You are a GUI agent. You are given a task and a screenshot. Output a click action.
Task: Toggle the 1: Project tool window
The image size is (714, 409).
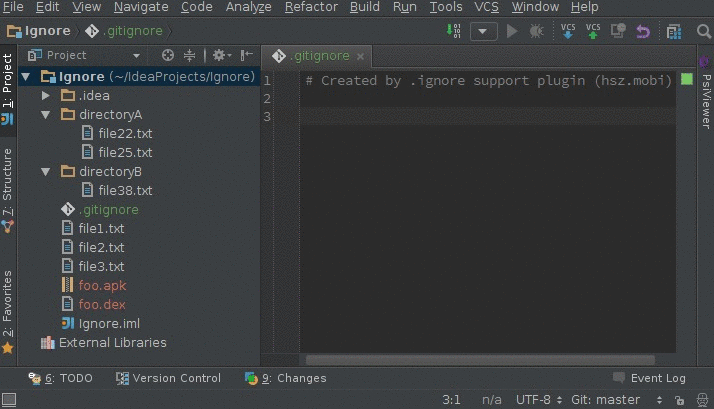pos(8,88)
